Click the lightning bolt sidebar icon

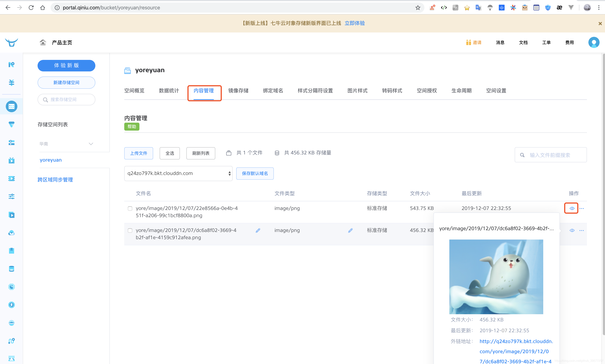point(12,305)
